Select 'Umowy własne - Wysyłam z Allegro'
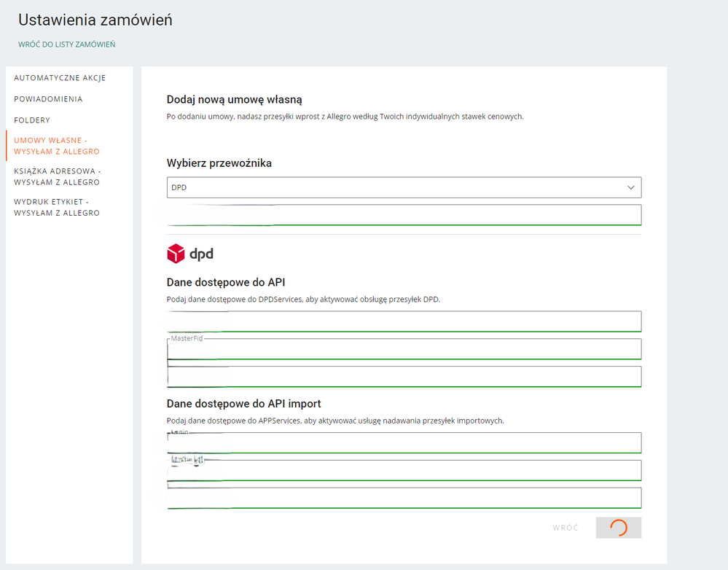Viewport: 728px width, 570px height. pos(57,146)
